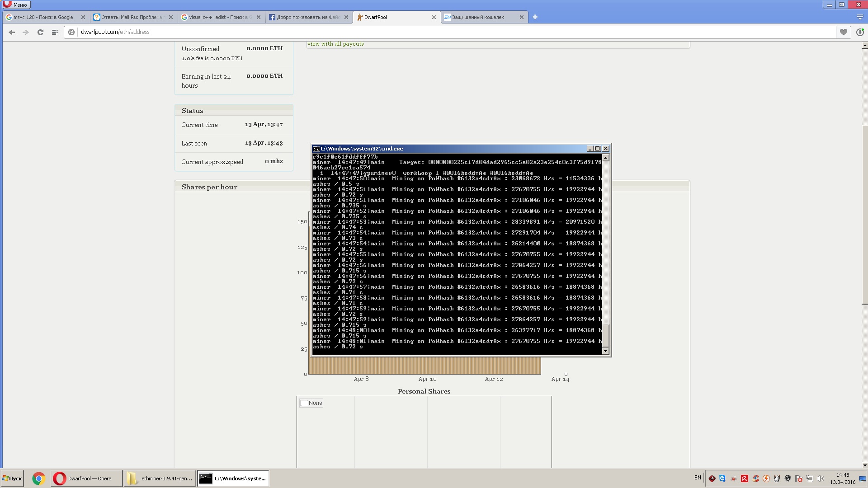Go back using browser back arrow
The width and height of the screenshot is (868, 488).
click(x=12, y=32)
